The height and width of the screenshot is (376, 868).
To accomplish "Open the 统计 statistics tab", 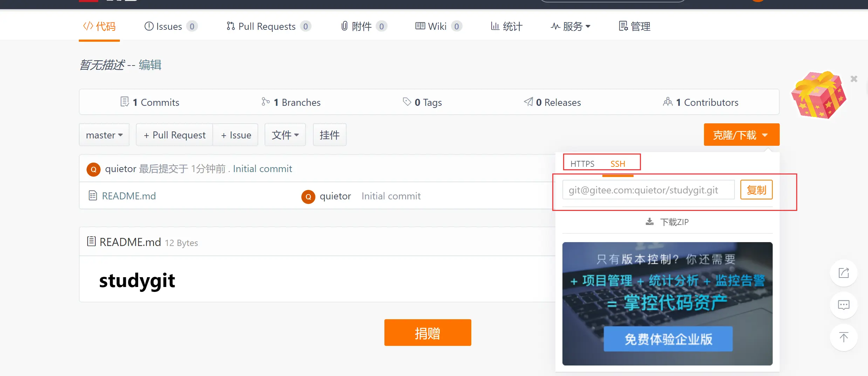I will pyautogui.click(x=506, y=26).
